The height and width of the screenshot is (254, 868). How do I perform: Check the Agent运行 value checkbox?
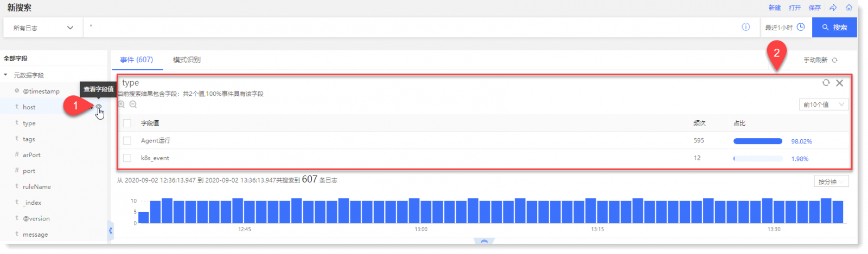pyautogui.click(x=127, y=141)
